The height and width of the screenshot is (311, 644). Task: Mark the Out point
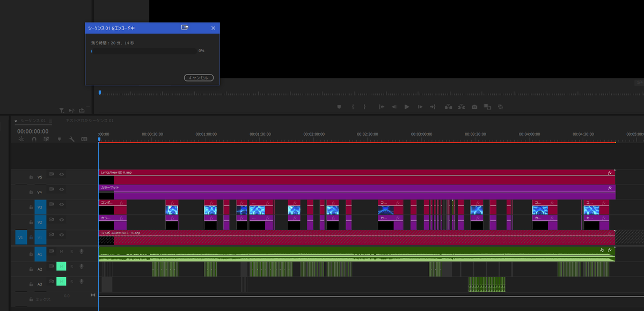click(364, 107)
